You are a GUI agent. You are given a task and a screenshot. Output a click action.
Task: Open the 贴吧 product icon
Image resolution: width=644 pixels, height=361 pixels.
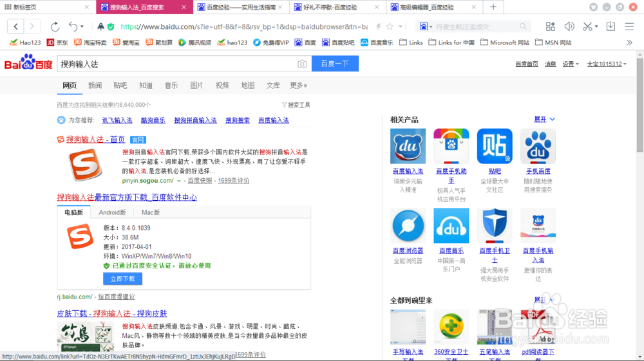click(495, 146)
